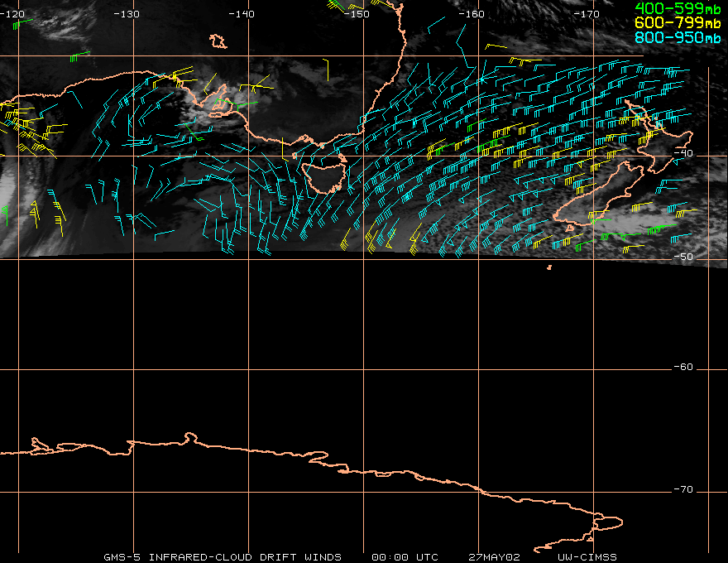Click the GMS-5 INFRARED-CLOUD DRIFT WINDS caption
Screen dimensions: 728x563
click(x=223, y=557)
